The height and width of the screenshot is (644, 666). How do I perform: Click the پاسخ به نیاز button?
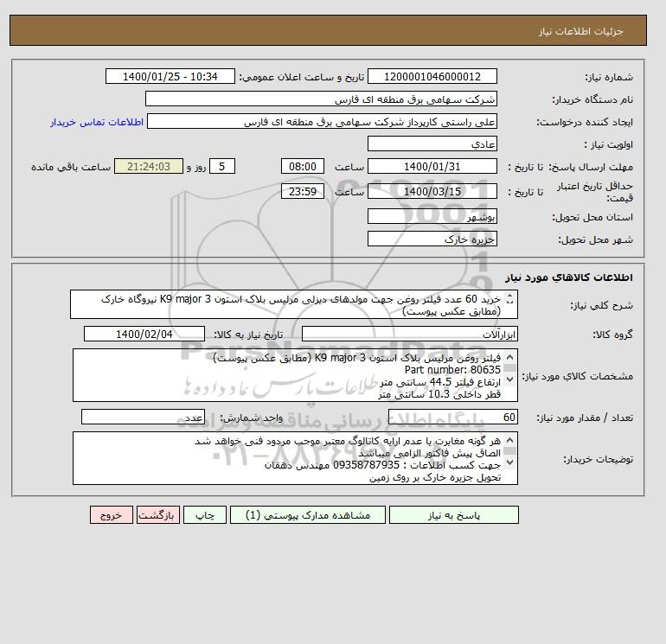click(x=453, y=514)
